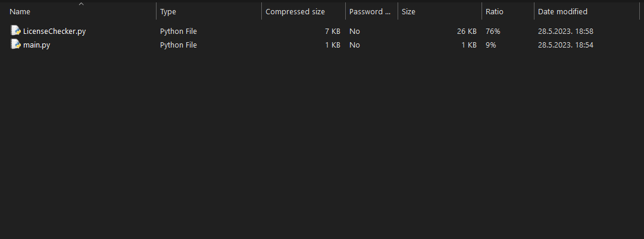Select the LicenseChecker.py file icon
Viewport: 644px width, 239px height.
click(x=15, y=30)
